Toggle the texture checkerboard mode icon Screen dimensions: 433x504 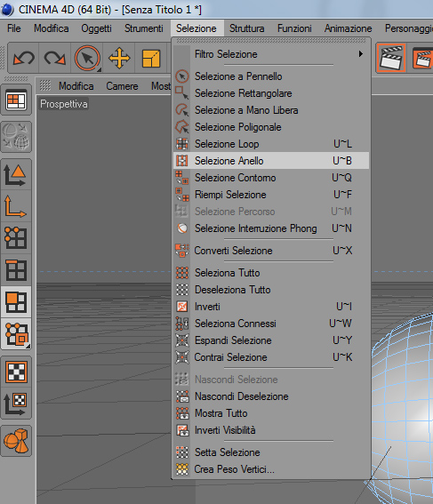coord(16,372)
